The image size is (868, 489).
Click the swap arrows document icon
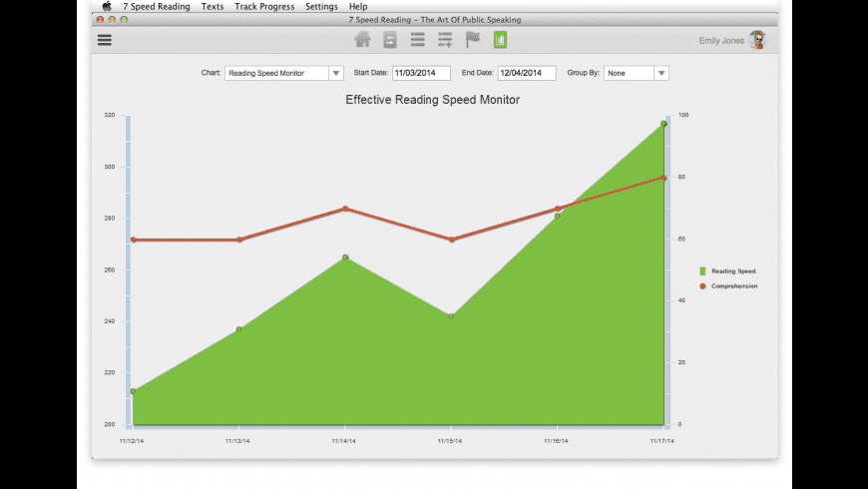[390, 40]
